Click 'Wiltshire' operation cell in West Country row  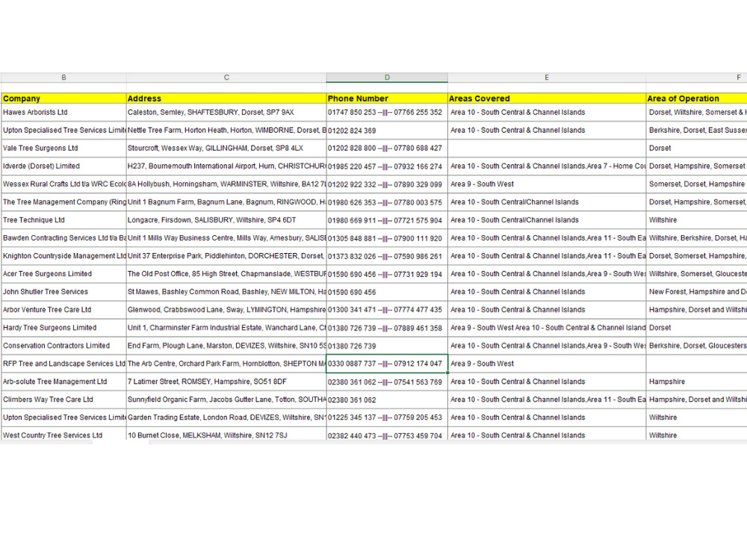pyautogui.click(x=696, y=435)
